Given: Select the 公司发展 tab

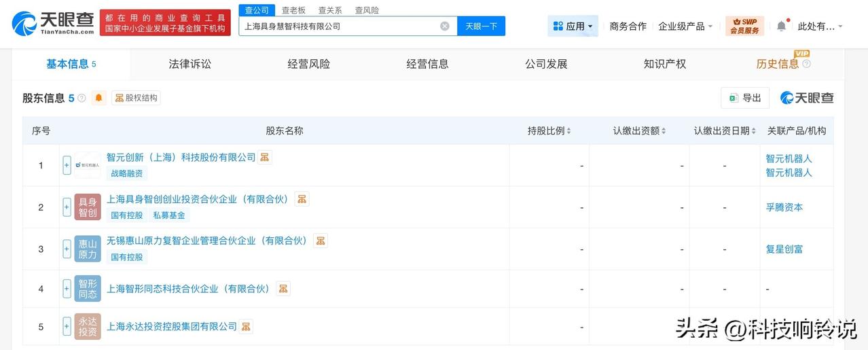Looking at the screenshot, I should 546,64.
